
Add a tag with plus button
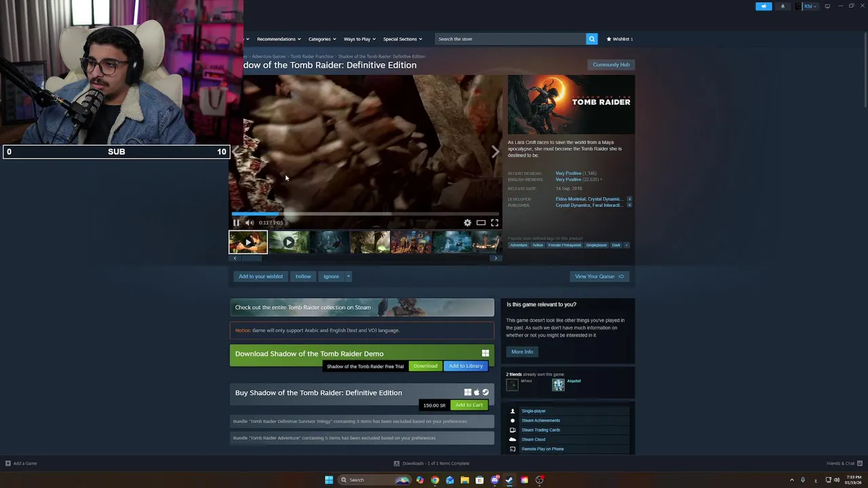click(626, 245)
